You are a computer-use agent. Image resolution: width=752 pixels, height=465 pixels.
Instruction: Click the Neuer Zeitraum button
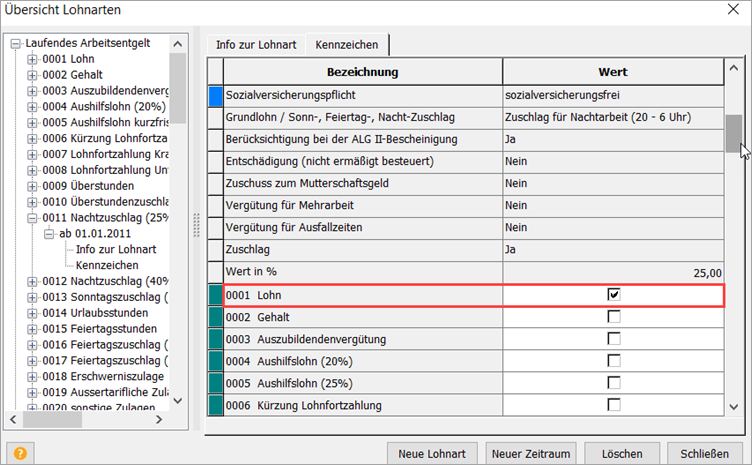(x=530, y=452)
